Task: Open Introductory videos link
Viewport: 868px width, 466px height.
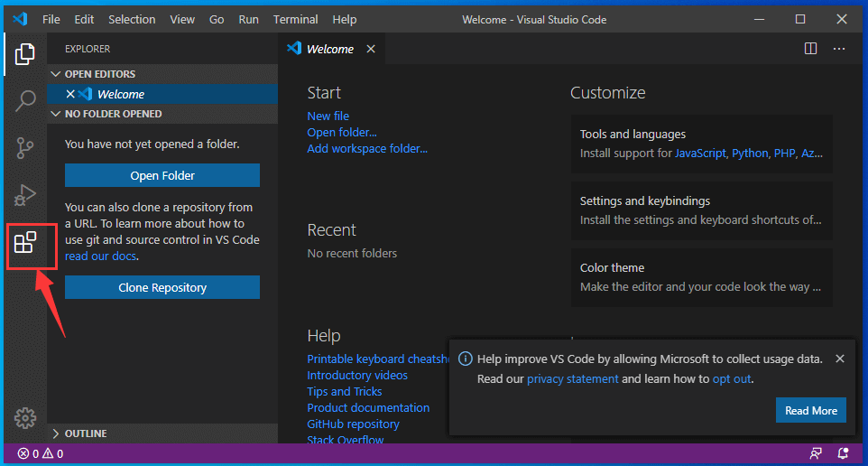Action: (x=357, y=375)
